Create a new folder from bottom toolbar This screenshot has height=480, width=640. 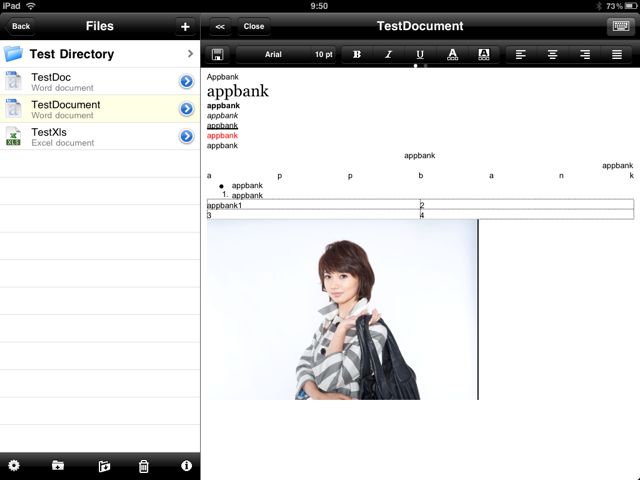[58, 466]
